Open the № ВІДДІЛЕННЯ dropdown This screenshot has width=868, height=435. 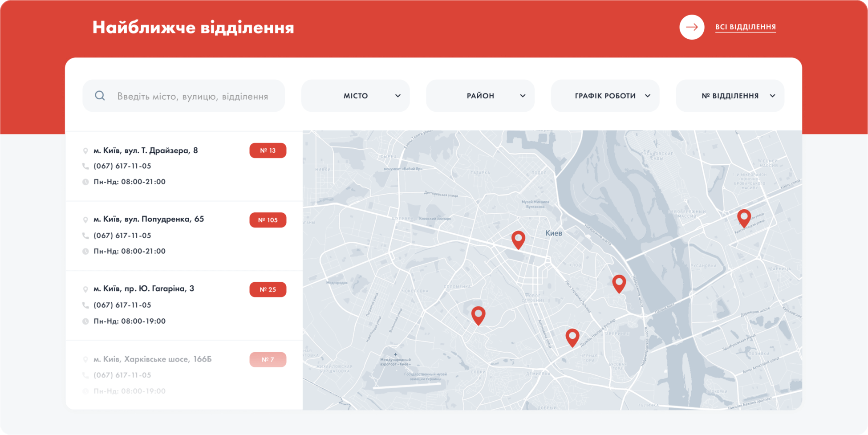coord(730,96)
